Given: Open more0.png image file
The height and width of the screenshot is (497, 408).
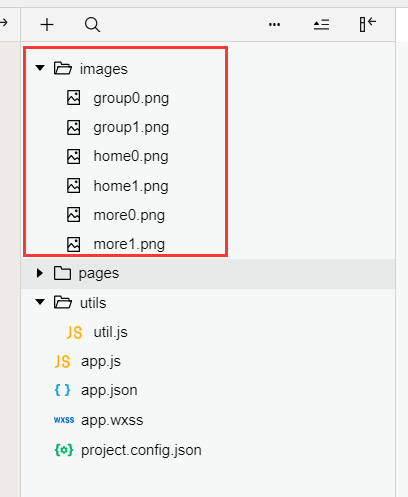Looking at the screenshot, I should (129, 215).
